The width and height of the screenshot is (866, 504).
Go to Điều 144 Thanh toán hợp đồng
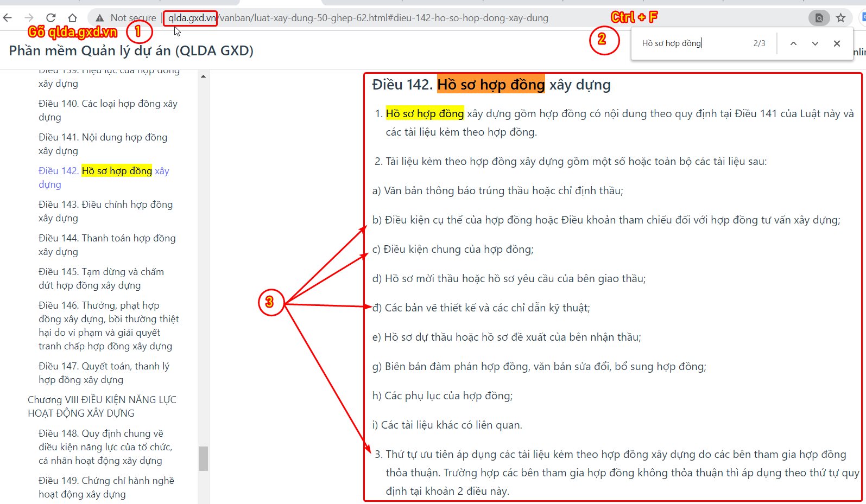[107, 245]
